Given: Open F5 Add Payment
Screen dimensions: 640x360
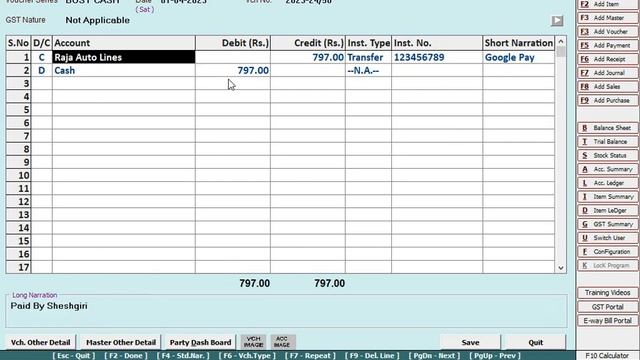Looking at the screenshot, I should (x=608, y=45).
